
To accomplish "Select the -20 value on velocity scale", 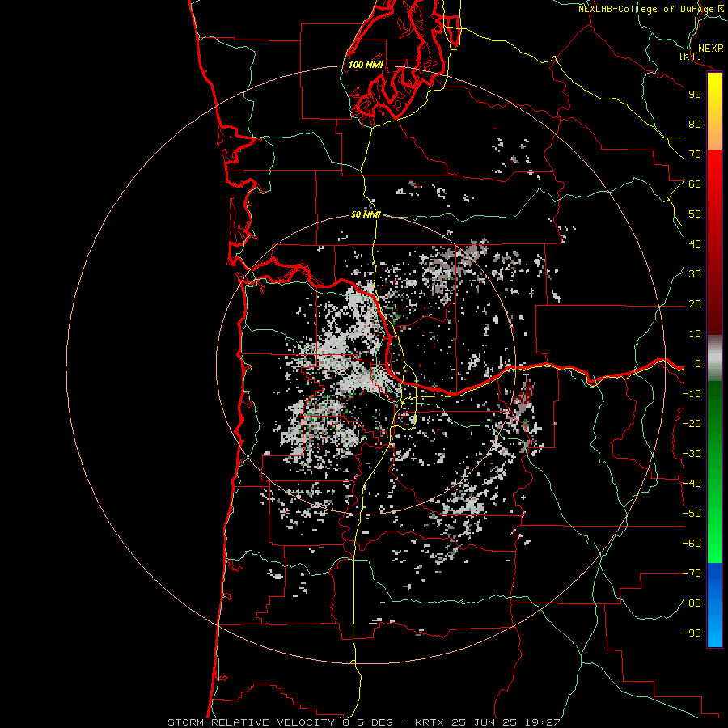I will pos(692,424).
